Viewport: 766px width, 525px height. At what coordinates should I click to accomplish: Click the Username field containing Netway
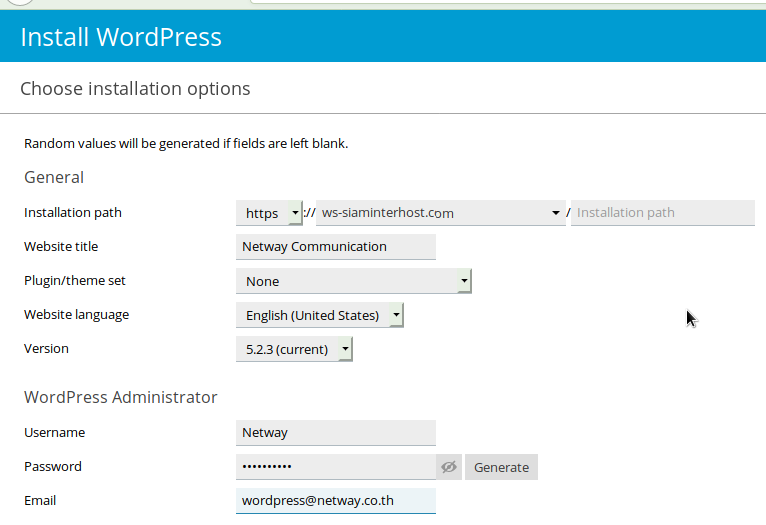(336, 433)
